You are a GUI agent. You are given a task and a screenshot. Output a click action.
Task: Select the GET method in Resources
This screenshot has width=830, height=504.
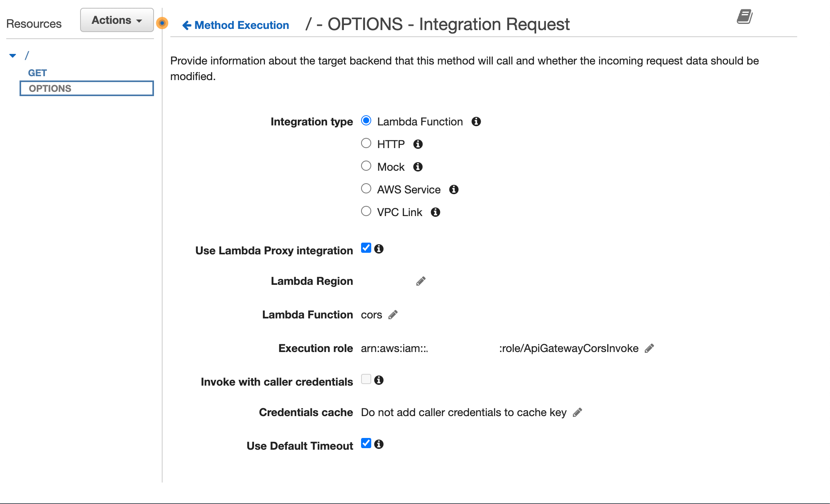click(x=38, y=73)
